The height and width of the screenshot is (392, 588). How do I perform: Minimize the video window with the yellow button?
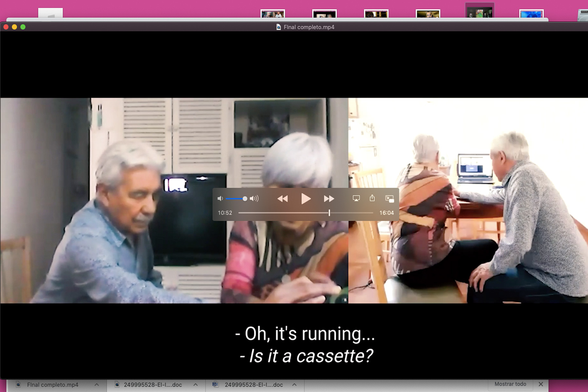coord(14,27)
